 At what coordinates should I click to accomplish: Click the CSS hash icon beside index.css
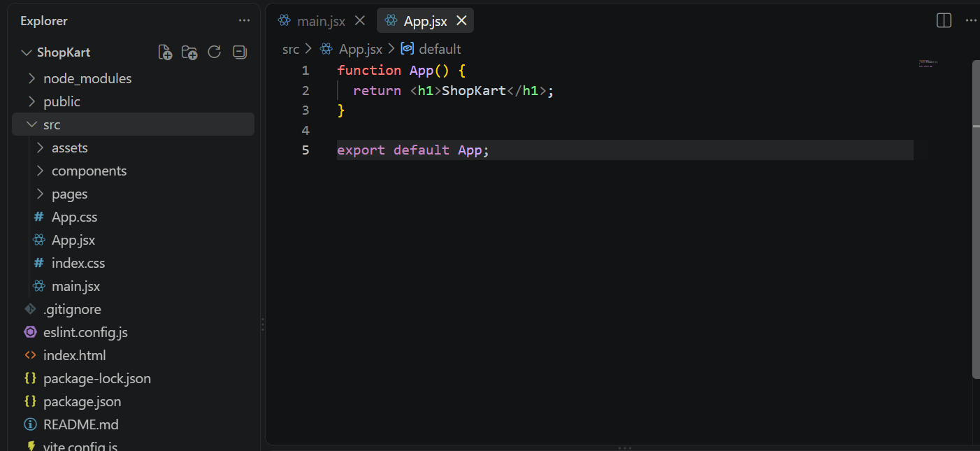click(x=38, y=263)
